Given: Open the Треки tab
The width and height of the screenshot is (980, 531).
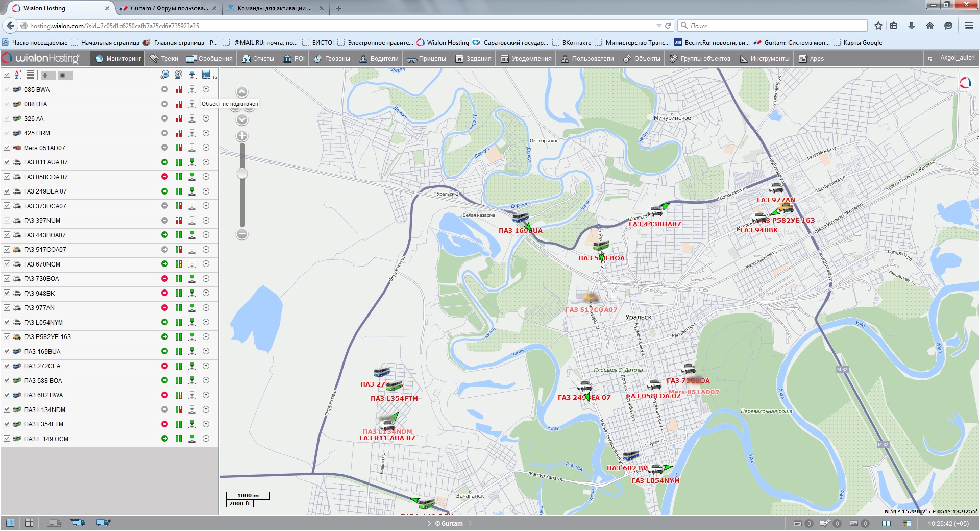Looking at the screenshot, I should coord(164,59).
